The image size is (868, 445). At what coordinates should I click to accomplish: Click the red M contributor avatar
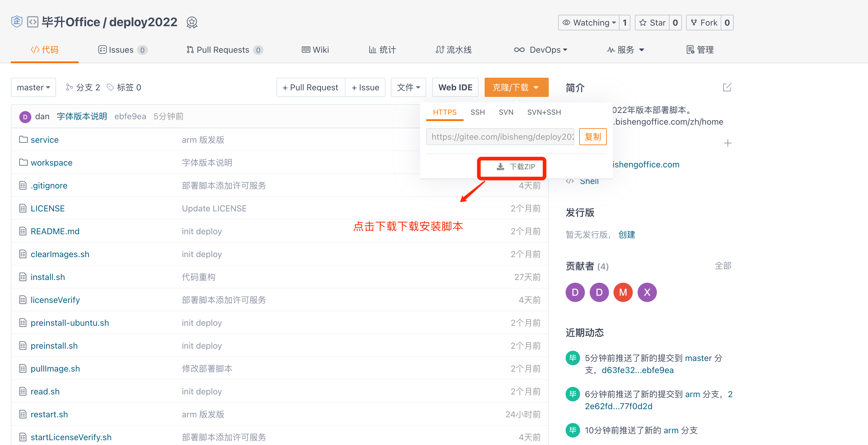pyautogui.click(x=623, y=292)
